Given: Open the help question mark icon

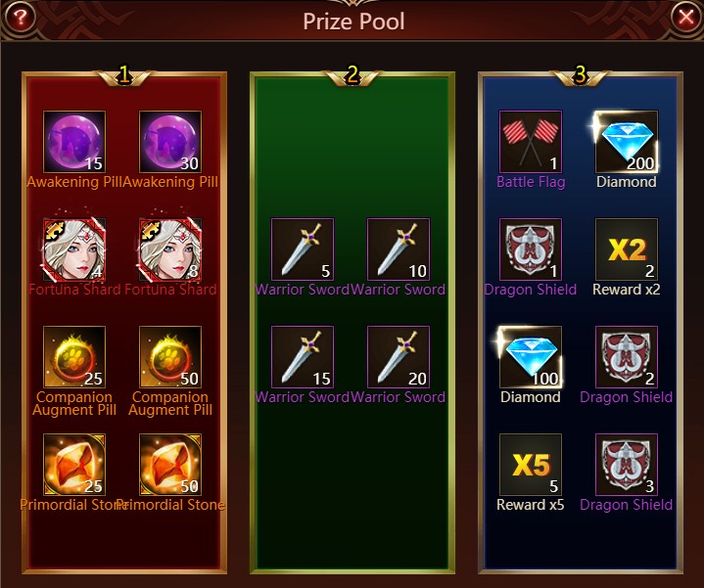Looking at the screenshot, I should [20, 18].
